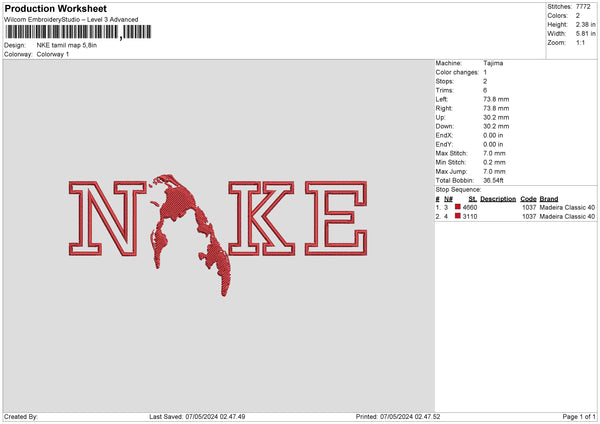Click the "EndY:" label
The image size is (600, 424).
point(444,144)
